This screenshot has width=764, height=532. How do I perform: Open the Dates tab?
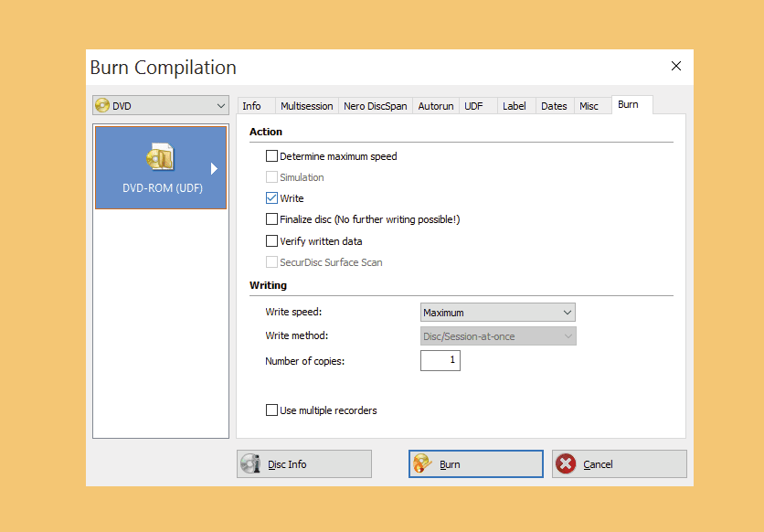555,106
